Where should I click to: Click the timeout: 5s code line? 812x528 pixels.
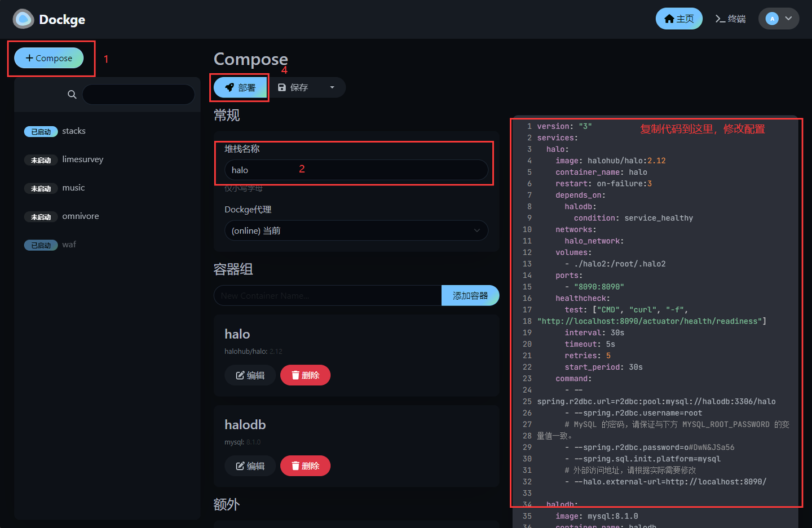tap(590, 344)
